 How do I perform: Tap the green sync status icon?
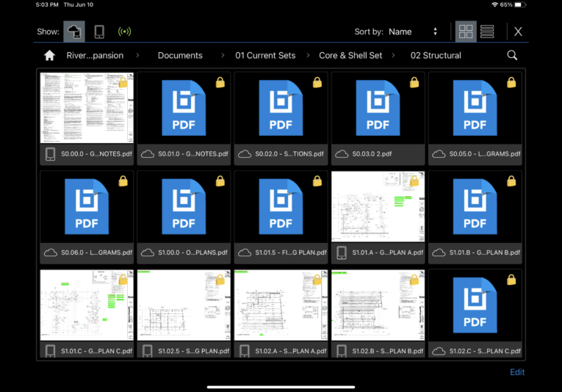coord(124,32)
